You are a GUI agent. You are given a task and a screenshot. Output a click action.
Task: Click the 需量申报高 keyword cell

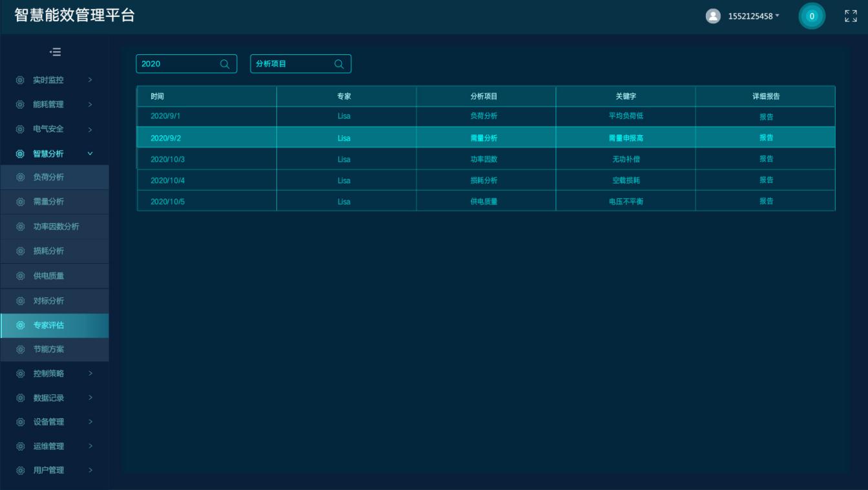click(x=626, y=138)
